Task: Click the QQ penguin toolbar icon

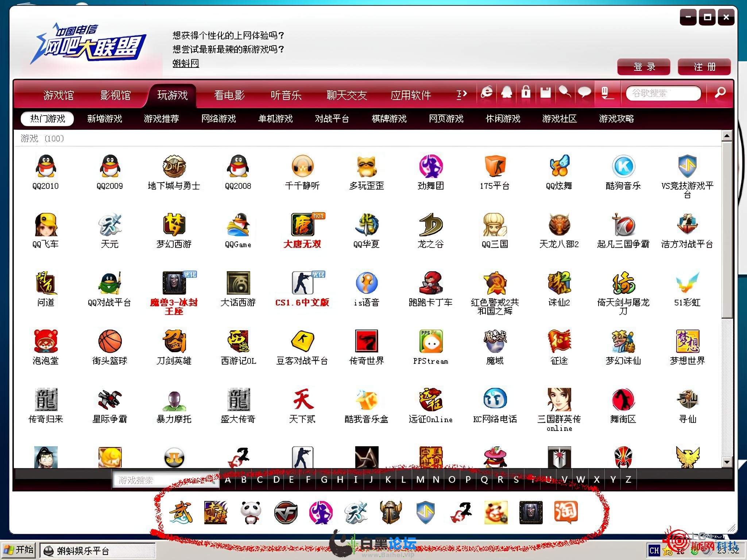Action: 507,93
